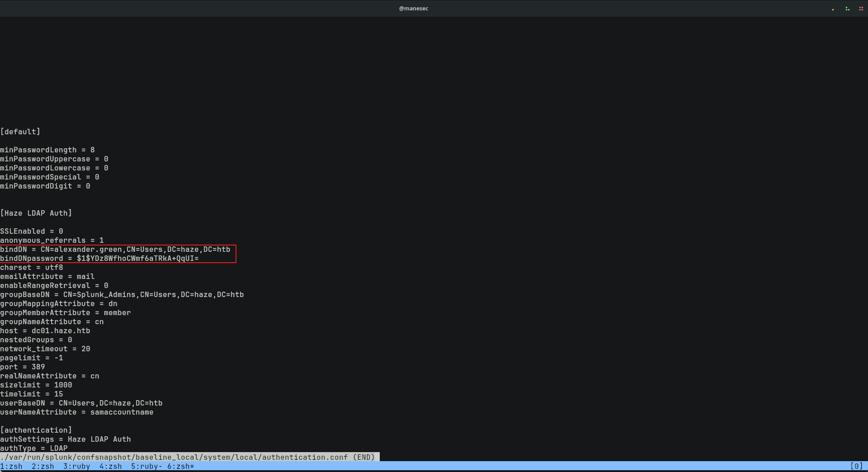
Task: Select the 3:ruby tmux window
Action: point(76,467)
